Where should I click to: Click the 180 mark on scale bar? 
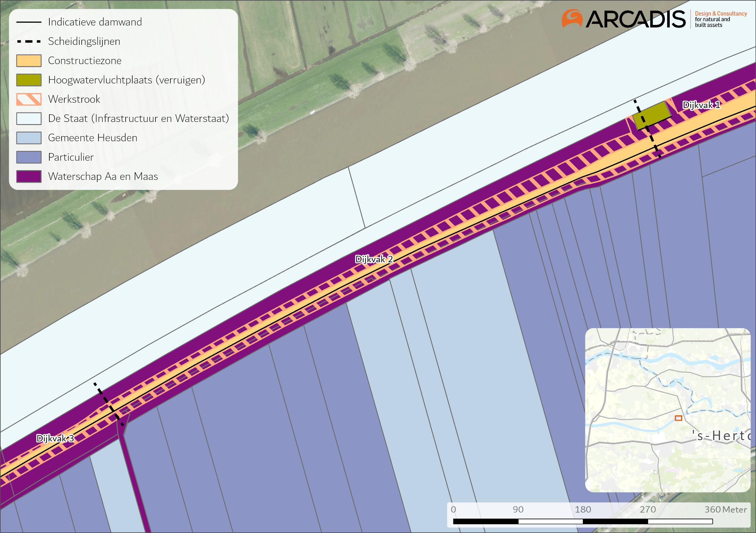(583, 510)
